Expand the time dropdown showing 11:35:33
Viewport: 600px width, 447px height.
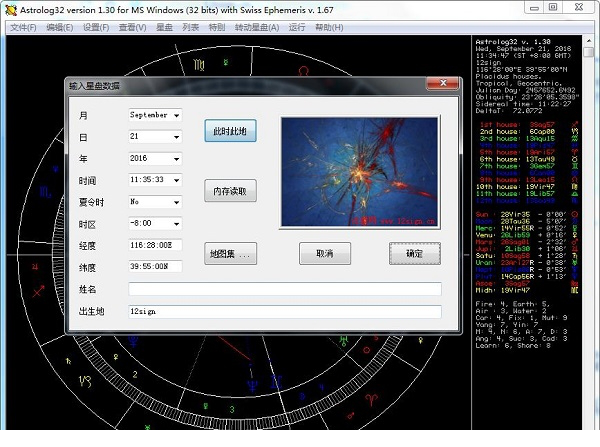click(x=176, y=180)
